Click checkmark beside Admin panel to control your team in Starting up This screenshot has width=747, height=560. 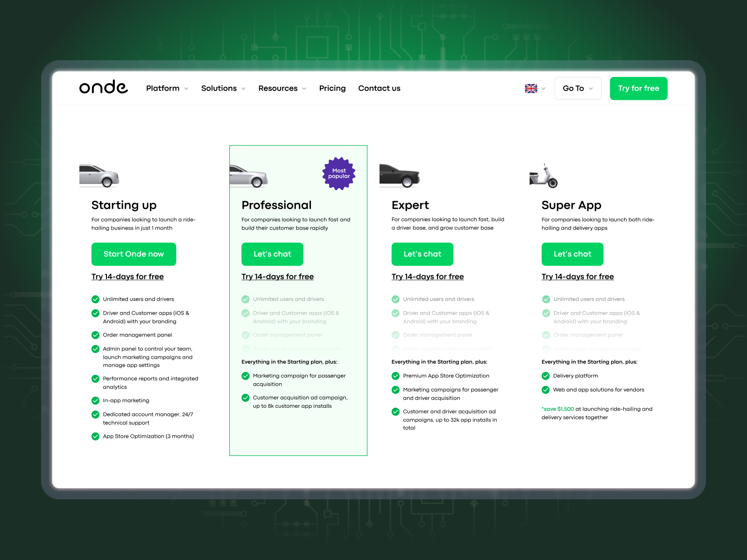coord(95,349)
